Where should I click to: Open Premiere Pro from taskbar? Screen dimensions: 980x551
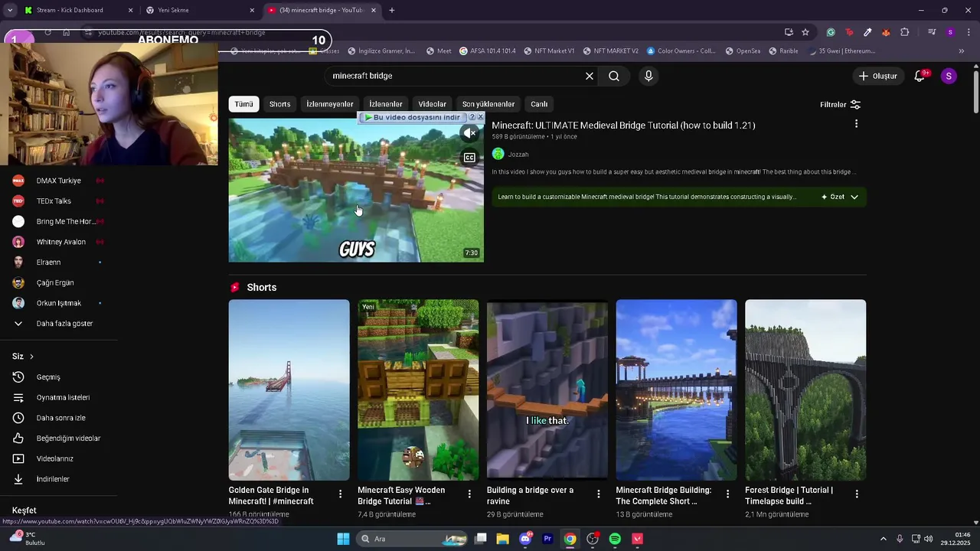[547, 539]
